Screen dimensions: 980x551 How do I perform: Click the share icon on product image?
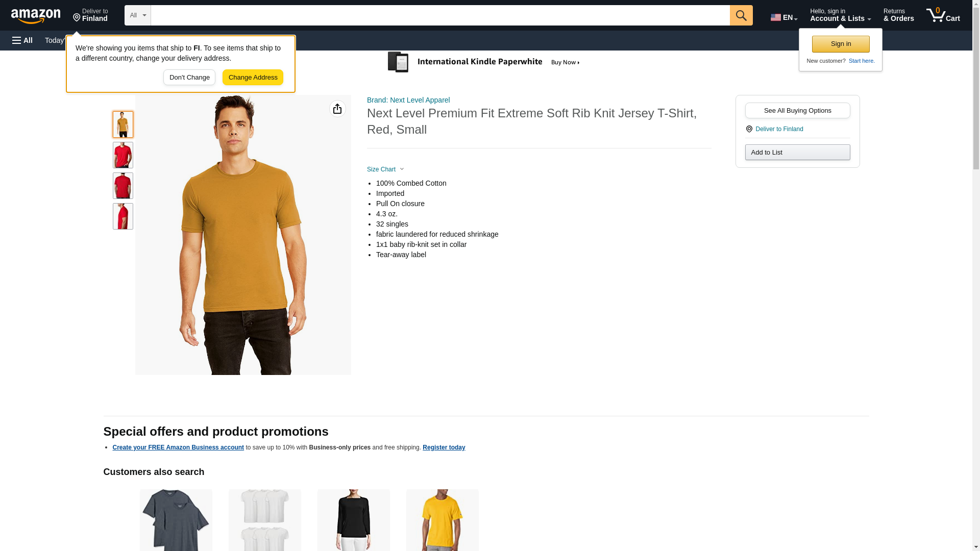[x=337, y=109]
